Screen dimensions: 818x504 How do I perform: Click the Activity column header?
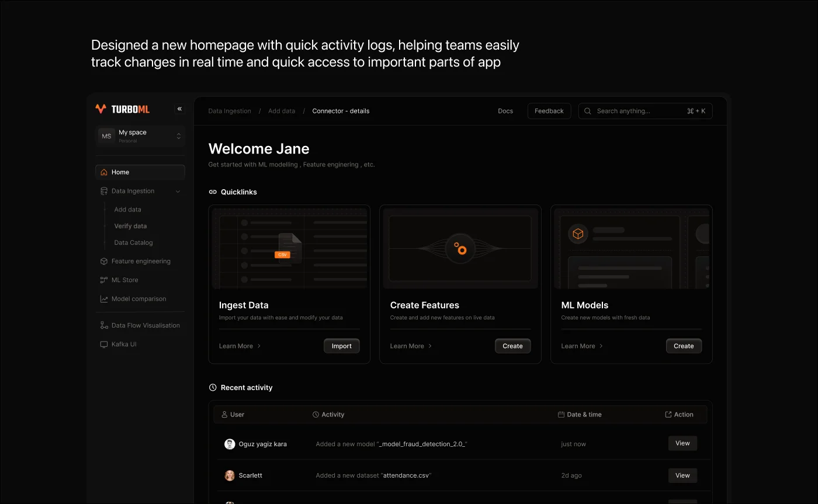328,414
